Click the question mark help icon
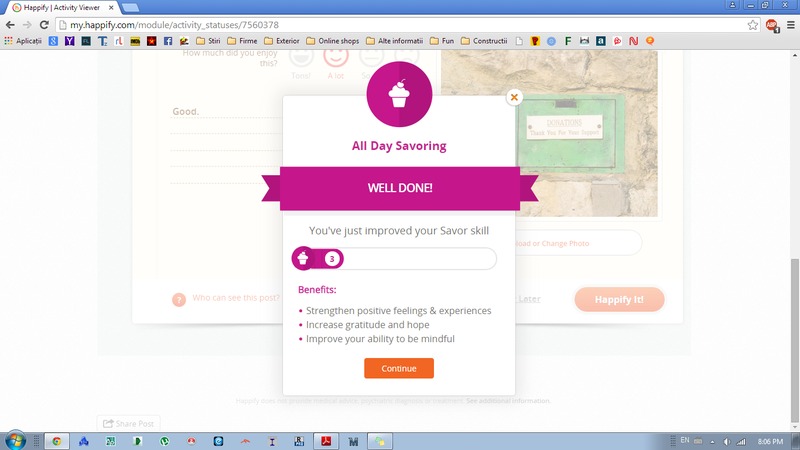This screenshot has height=450, width=800. point(179,299)
